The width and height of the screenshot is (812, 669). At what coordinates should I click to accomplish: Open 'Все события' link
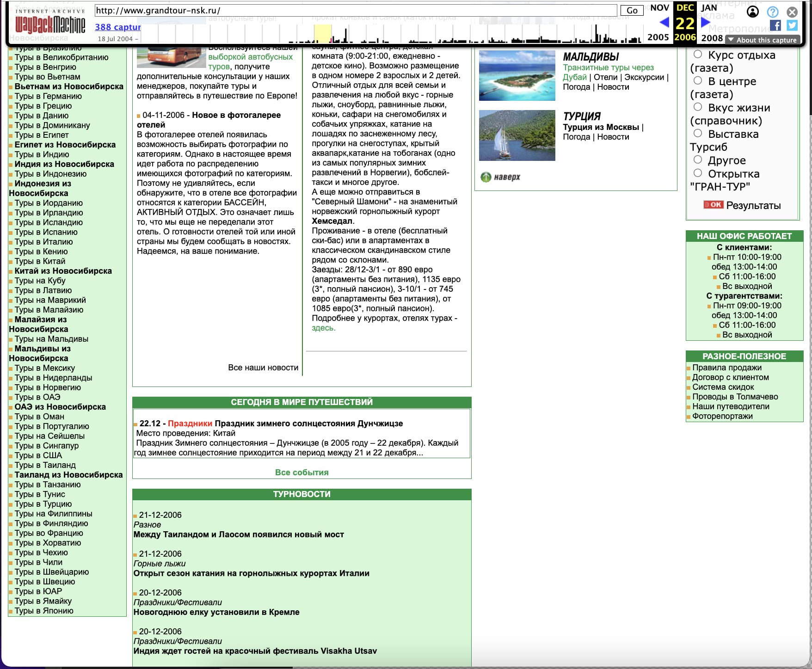pos(302,473)
